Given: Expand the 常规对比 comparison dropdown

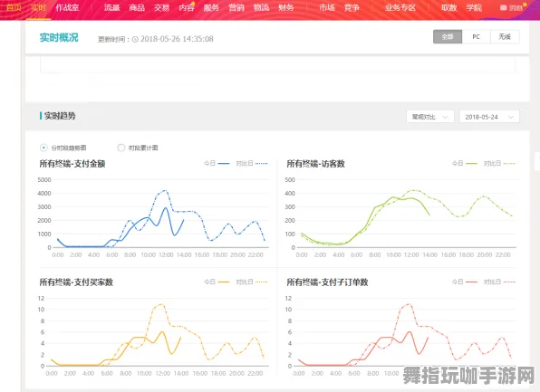Looking at the screenshot, I should tap(430, 117).
